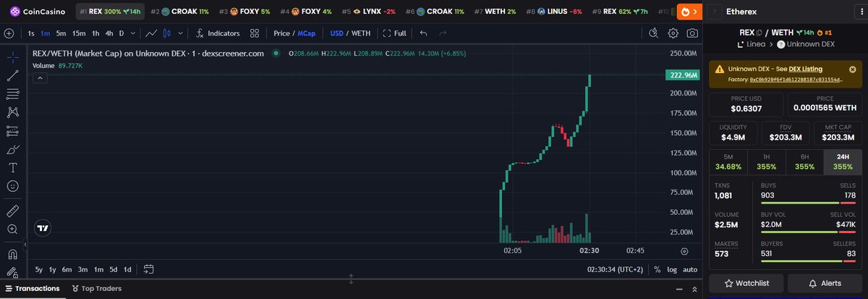
Task: Open the go to date calendar icon
Action: pos(148,269)
